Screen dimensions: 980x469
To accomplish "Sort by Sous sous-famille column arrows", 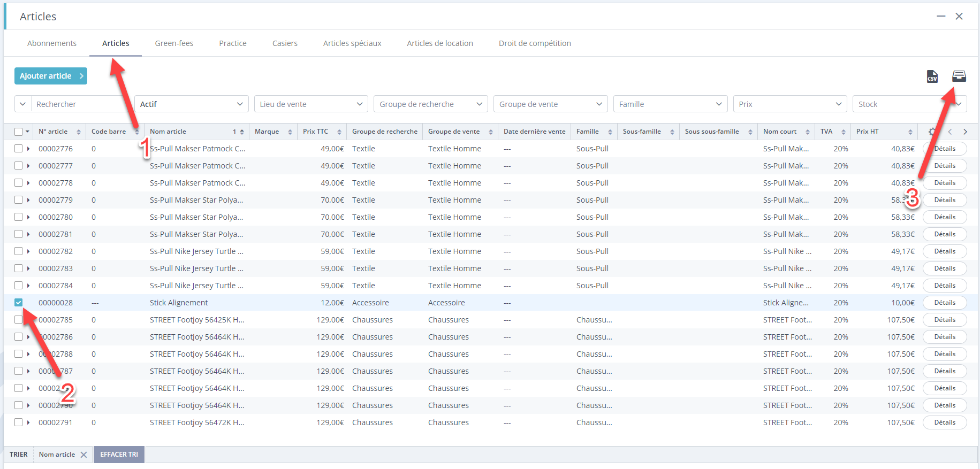I will [750, 132].
